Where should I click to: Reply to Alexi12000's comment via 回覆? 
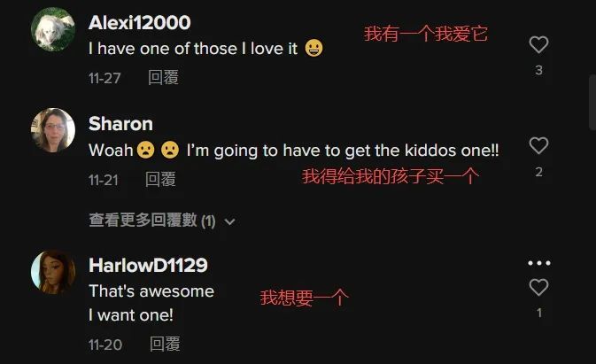coord(163,78)
